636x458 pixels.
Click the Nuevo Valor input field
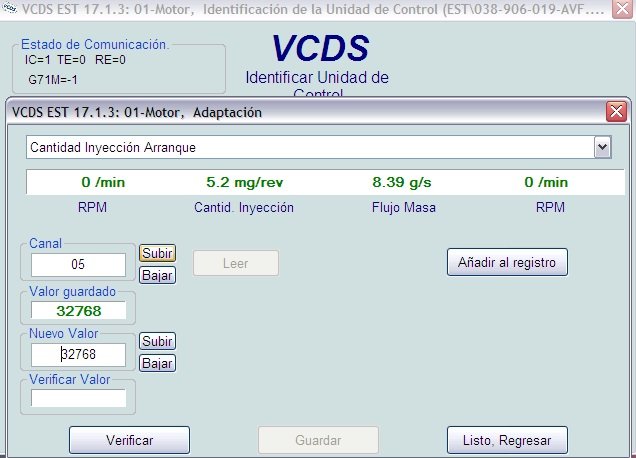(x=78, y=355)
